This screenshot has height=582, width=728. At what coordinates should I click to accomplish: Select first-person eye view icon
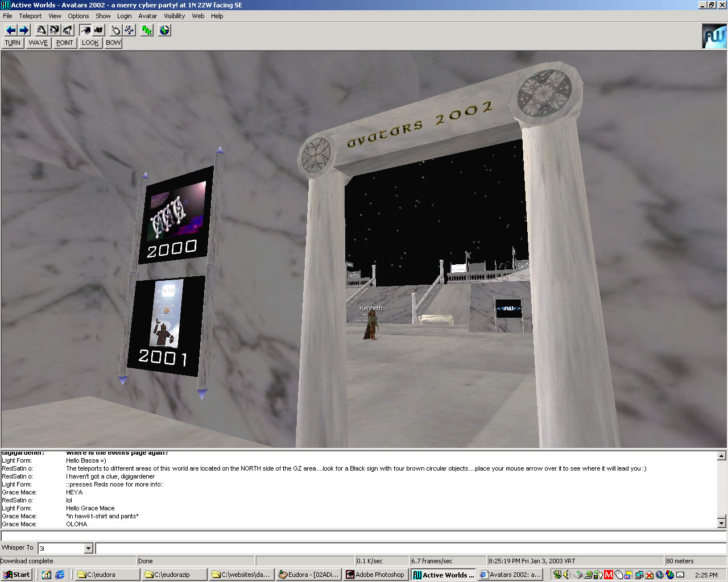point(85,30)
